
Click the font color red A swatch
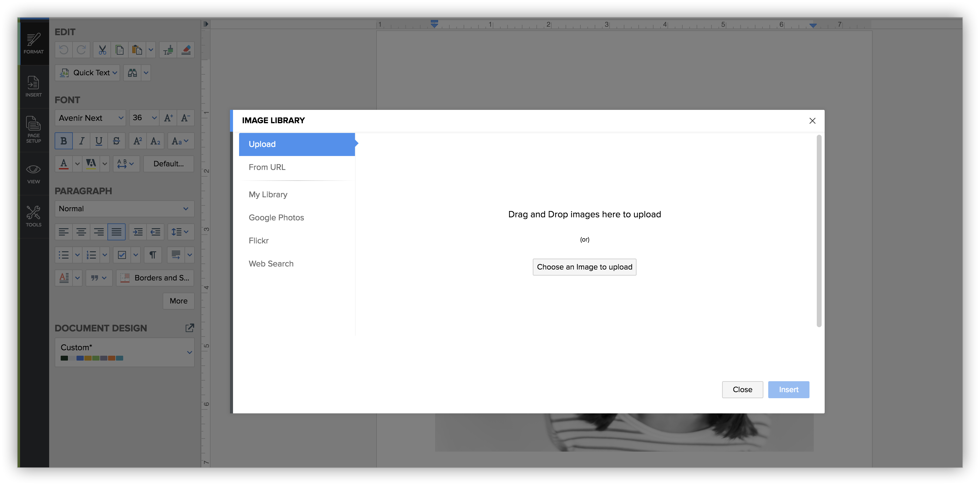[x=63, y=164]
